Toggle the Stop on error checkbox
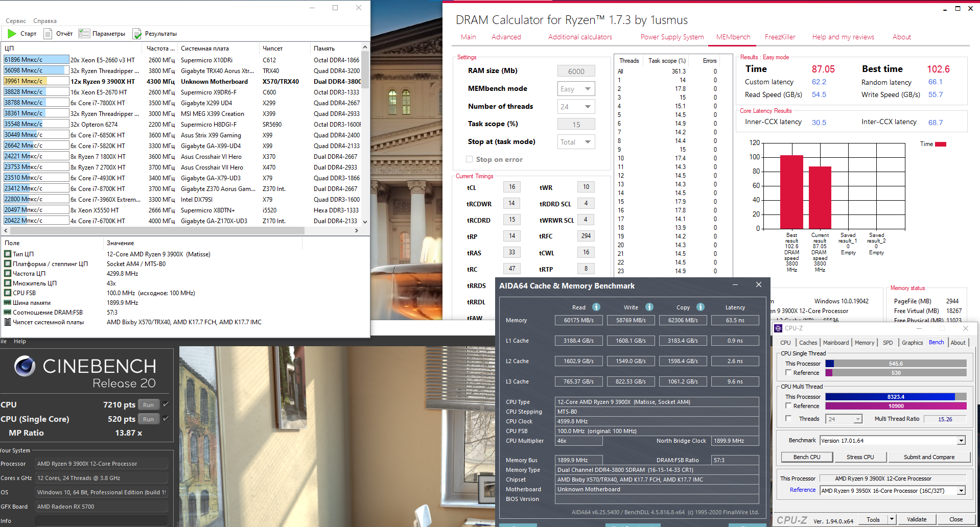 point(469,159)
